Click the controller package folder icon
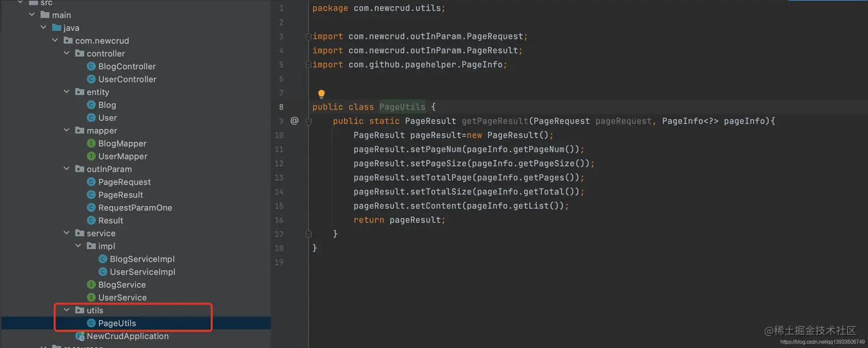Viewport: 868px width, 348px height. 80,53
